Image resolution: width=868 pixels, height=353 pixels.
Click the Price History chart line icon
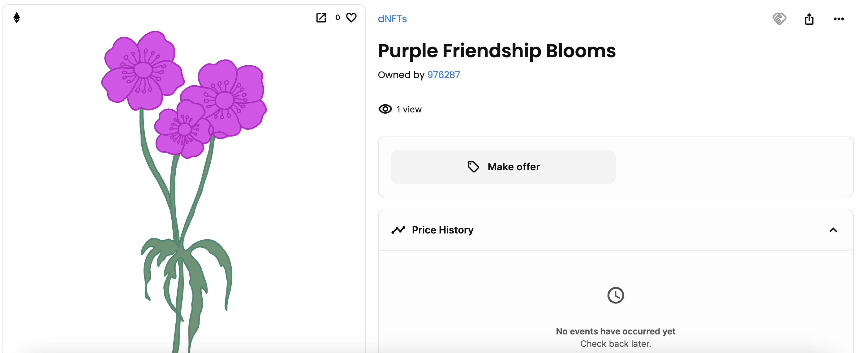click(398, 230)
